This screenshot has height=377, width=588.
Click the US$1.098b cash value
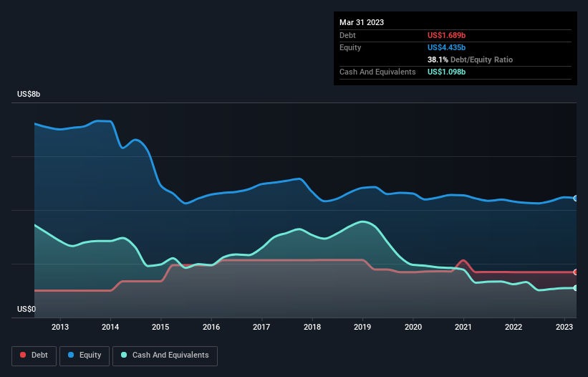pos(446,72)
